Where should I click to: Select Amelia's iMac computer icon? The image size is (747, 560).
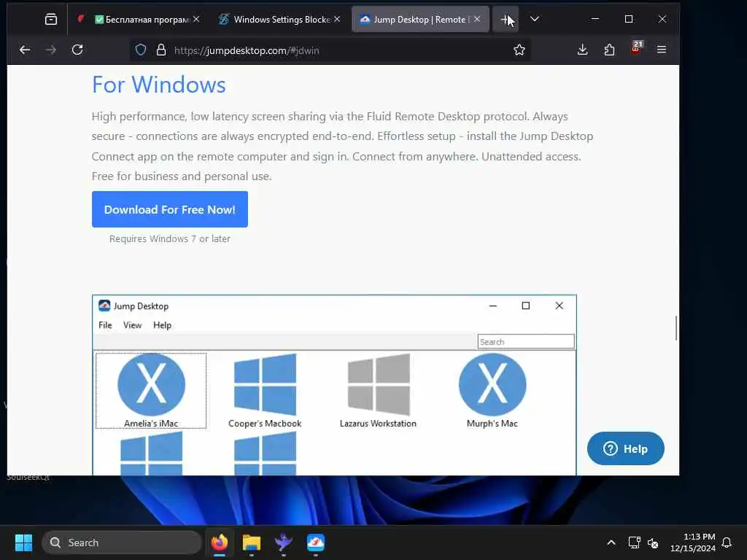[151, 391]
